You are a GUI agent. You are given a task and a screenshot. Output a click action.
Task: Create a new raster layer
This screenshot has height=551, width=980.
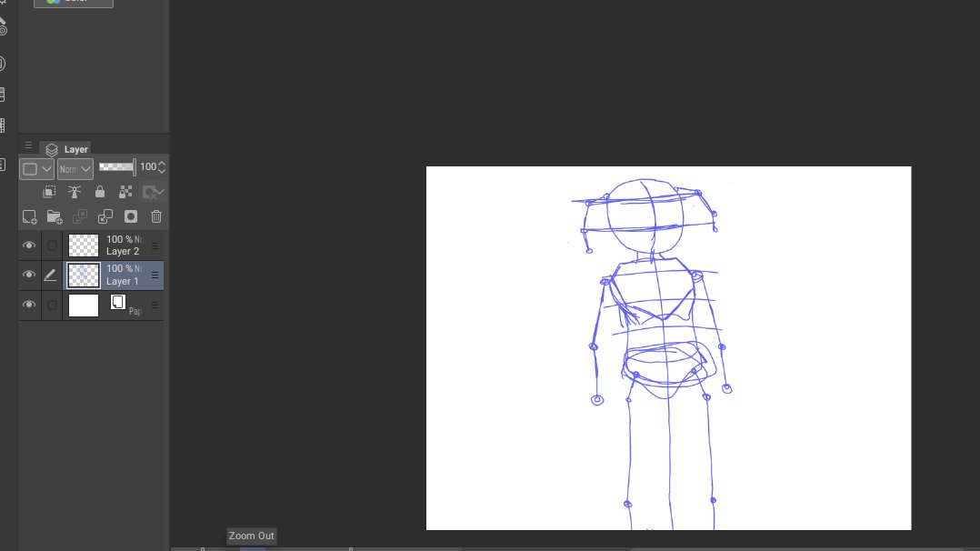(29, 217)
